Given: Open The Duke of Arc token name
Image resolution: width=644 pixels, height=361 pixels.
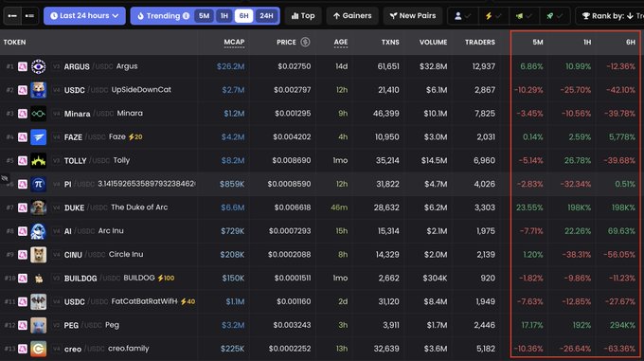Looking at the screenshot, I should pos(139,207).
